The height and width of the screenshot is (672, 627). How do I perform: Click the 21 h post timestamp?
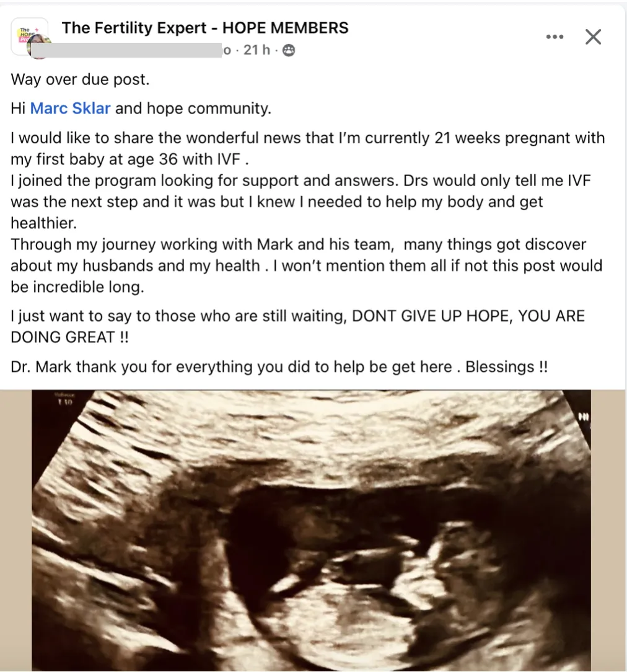click(256, 50)
